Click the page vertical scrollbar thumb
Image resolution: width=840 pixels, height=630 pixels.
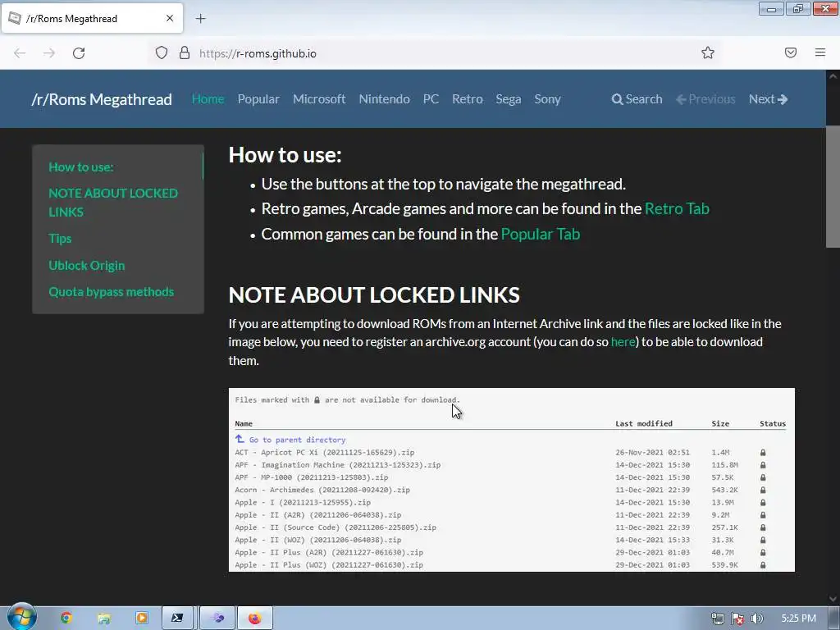pos(833,186)
